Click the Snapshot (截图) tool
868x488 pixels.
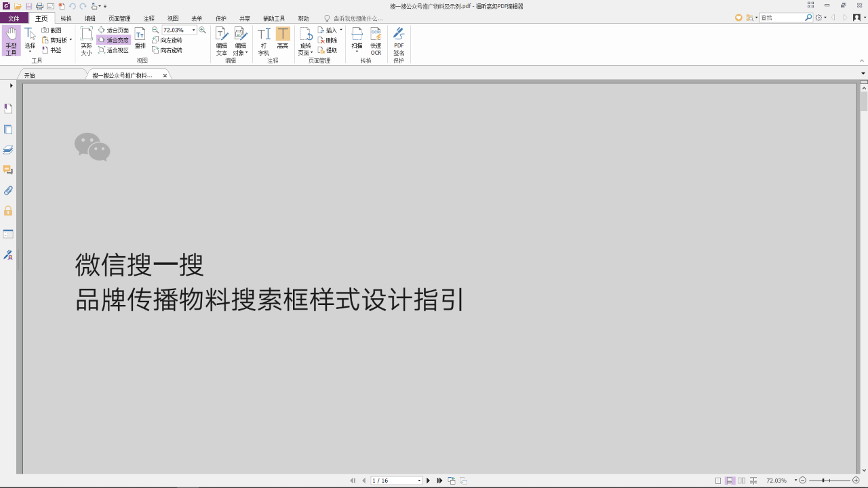pyautogui.click(x=52, y=30)
